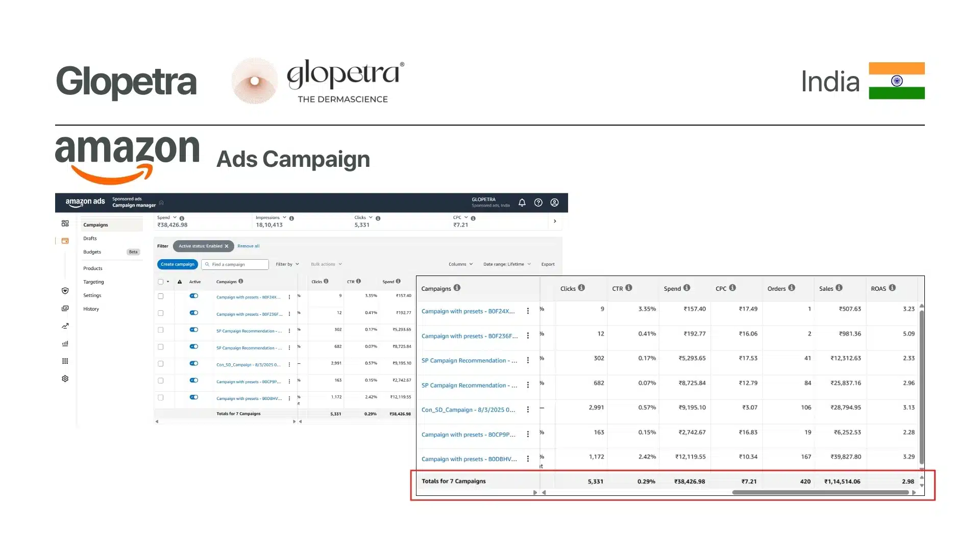Click info icon beside ROAS column header
This screenshot has width=980, height=551.
(892, 288)
